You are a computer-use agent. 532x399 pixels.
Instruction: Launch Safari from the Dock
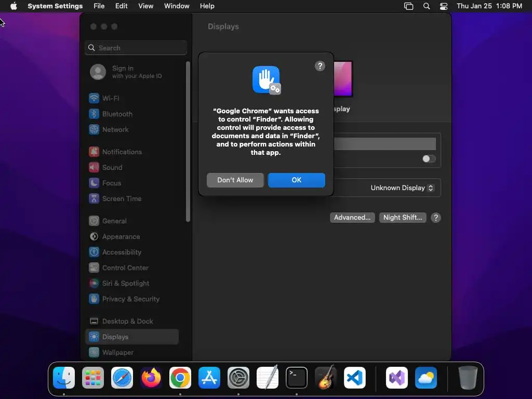[x=122, y=378]
